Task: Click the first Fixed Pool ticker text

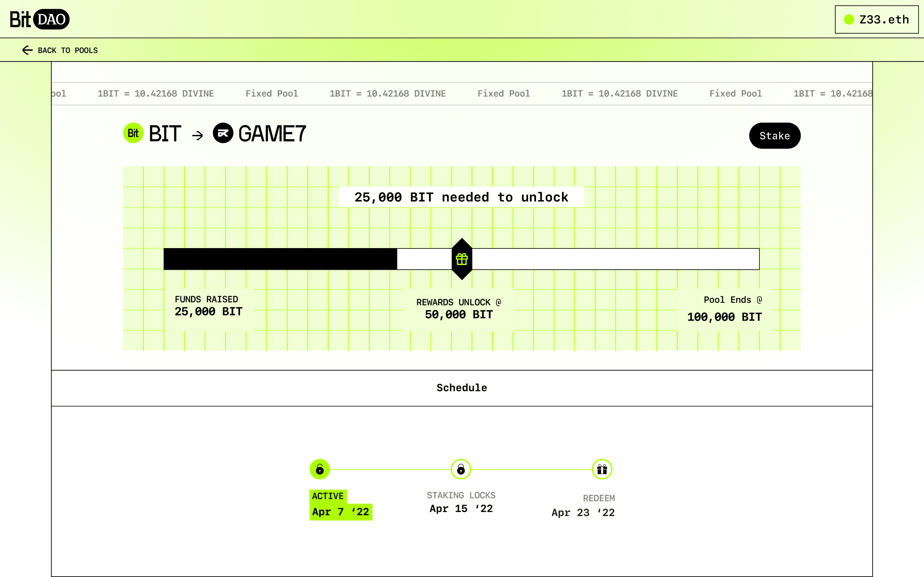Action: pyautogui.click(x=271, y=93)
